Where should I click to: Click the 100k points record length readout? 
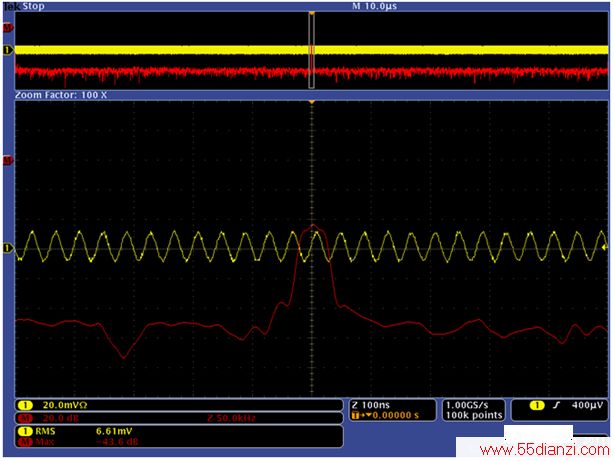pos(474,415)
